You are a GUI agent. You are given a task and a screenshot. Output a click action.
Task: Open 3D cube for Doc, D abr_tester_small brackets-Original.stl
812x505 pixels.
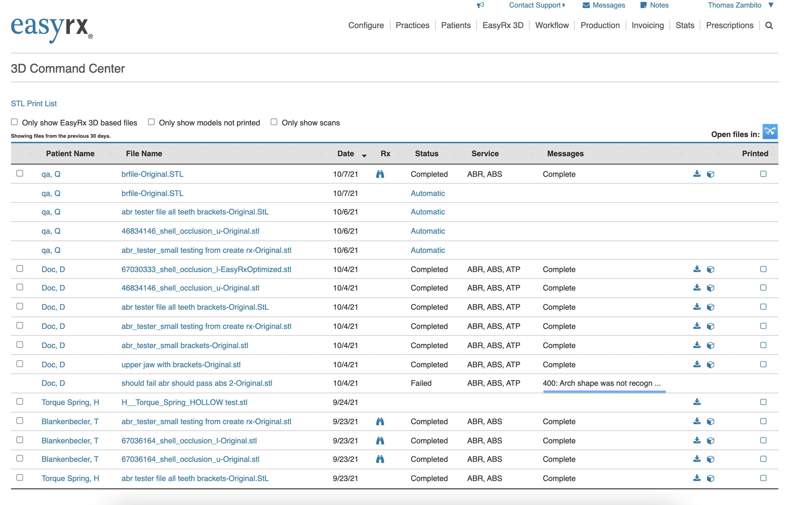pyautogui.click(x=711, y=346)
